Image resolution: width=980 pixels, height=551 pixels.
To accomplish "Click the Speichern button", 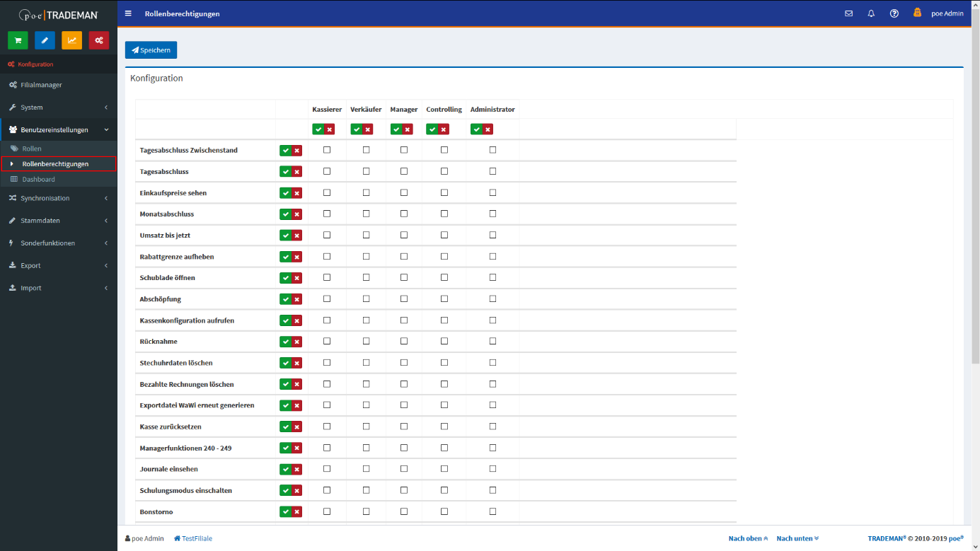I will pyautogui.click(x=151, y=50).
